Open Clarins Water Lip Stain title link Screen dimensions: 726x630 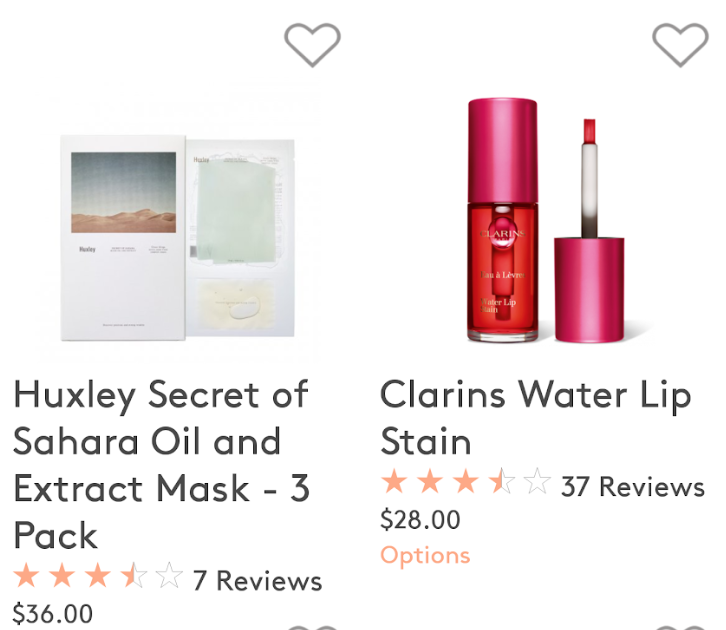click(536, 418)
